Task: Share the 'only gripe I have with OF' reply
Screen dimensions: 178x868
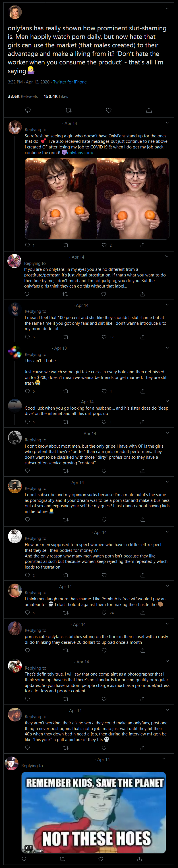Action: (143, 471)
